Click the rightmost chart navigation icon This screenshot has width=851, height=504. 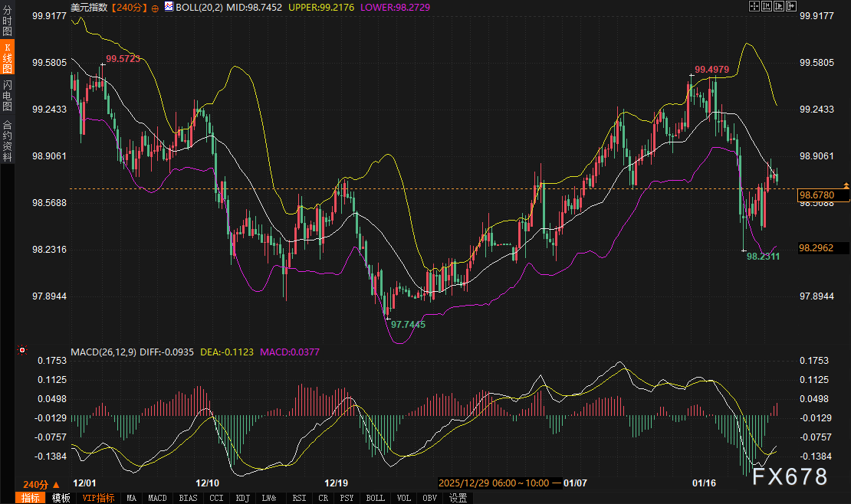click(x=792, y=6)
